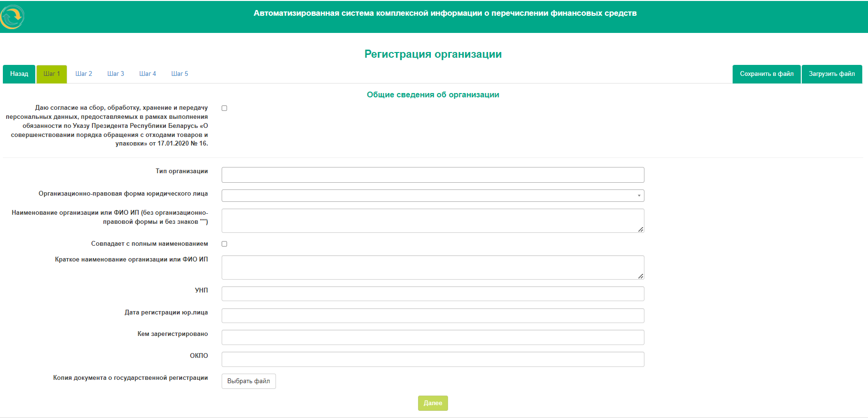Choose a file via 'Выбрать файл'

[248, 381]
